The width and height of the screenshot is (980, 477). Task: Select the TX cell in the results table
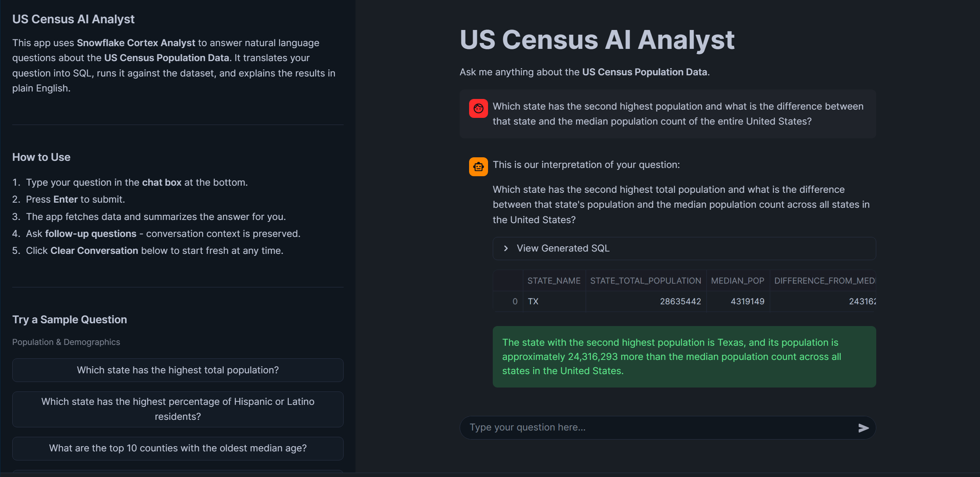[x=533, y=301]
